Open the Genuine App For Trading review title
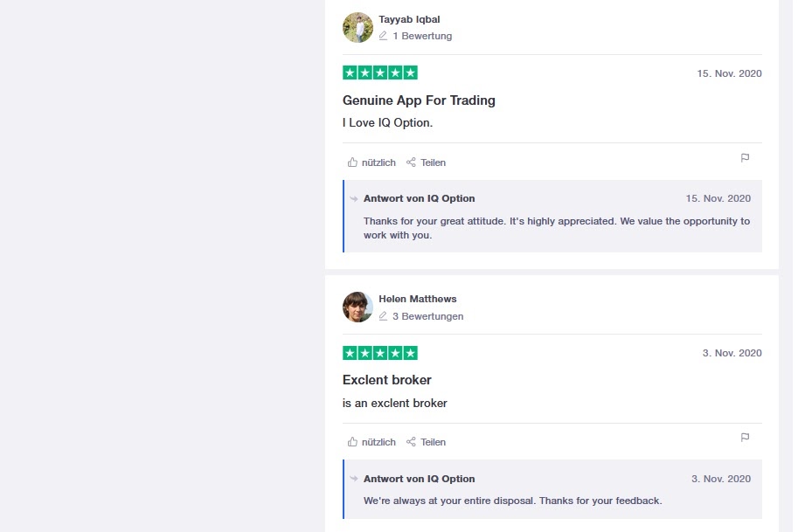The width and height of the screenshot is (812, 532). coord(419,100)
